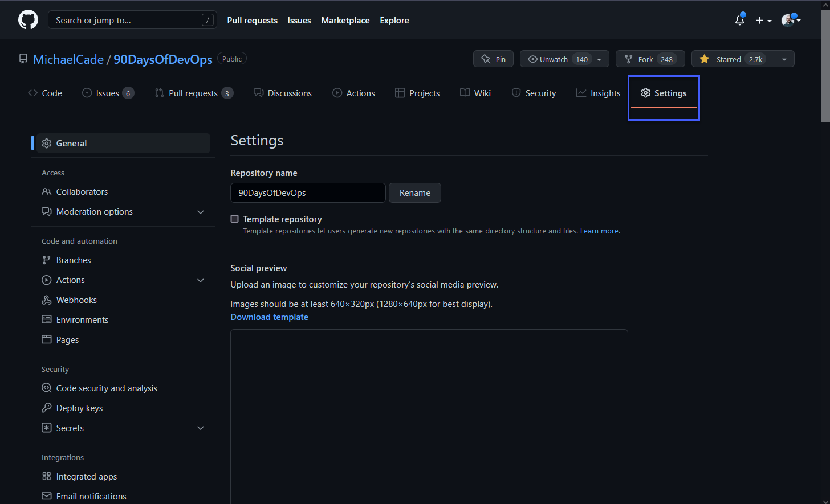Open the Actions settings dropdown chevron
This screenshot has width=830, height=504.
click(201, 280)
